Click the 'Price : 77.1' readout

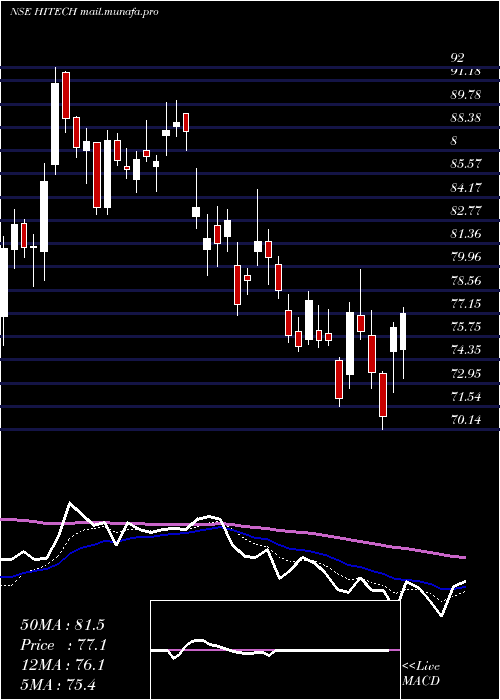point(63,645)
